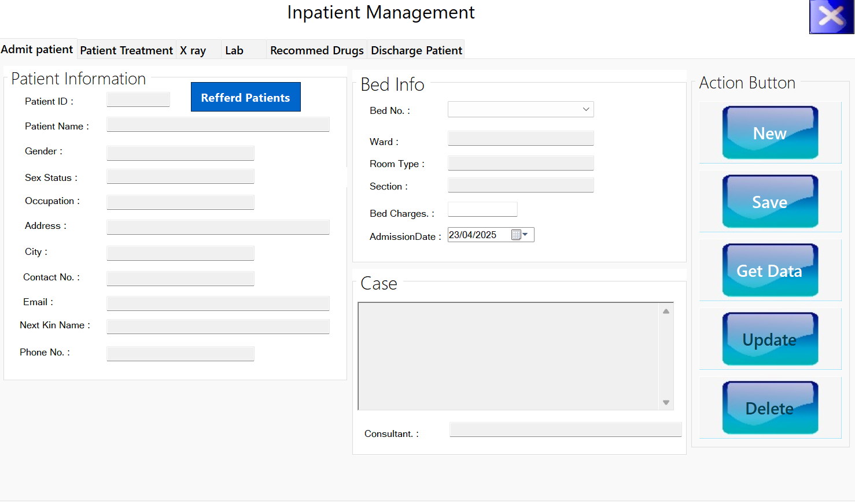Click the Refferd Patients button
Screen dimensions: 855x504
245,97
